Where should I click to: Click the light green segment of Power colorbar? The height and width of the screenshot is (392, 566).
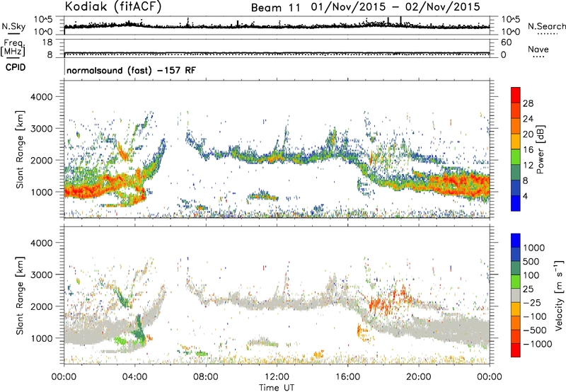point(516,157)
